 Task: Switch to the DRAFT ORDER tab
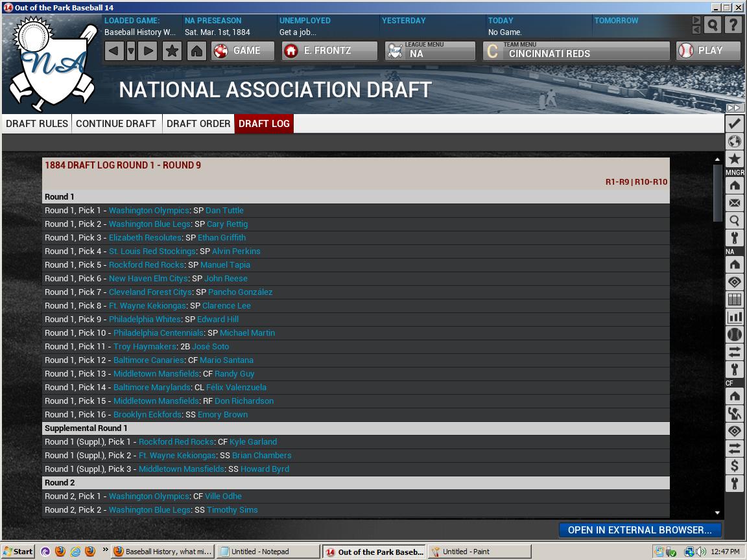pyautogui.click(x=198, y=123)
